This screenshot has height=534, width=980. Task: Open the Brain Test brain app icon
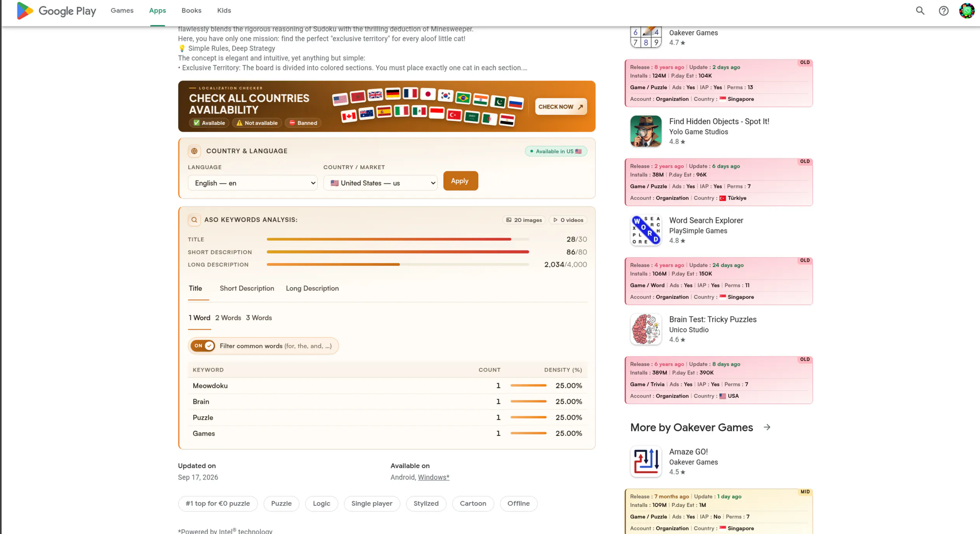coord(646,329)
